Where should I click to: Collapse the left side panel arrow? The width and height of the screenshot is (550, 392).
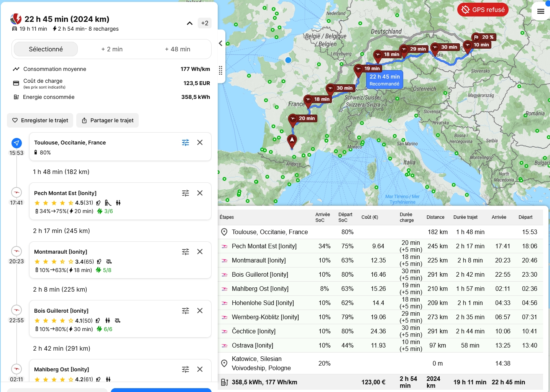click(x=220, y=43)
